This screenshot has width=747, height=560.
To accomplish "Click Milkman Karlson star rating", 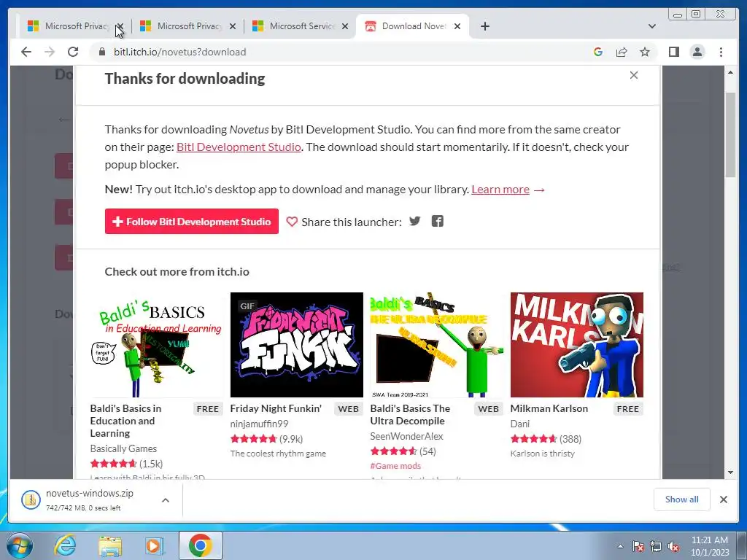I will pos(533,438).
